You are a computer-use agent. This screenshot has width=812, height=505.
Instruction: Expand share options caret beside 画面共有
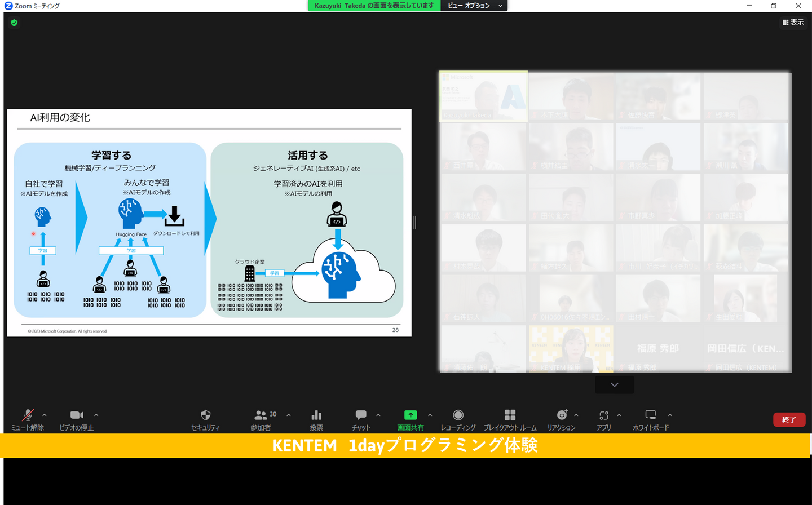(x=430, y=415)
